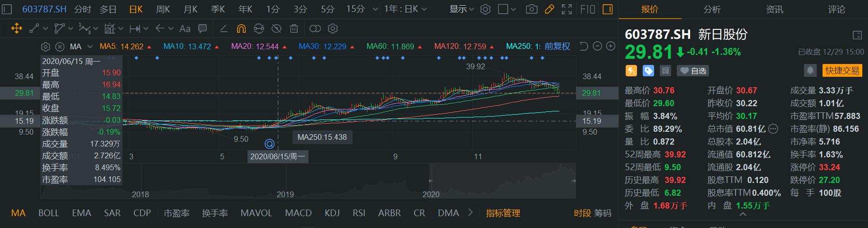Take chart screenshot with camera icon

tap(531, 9)
